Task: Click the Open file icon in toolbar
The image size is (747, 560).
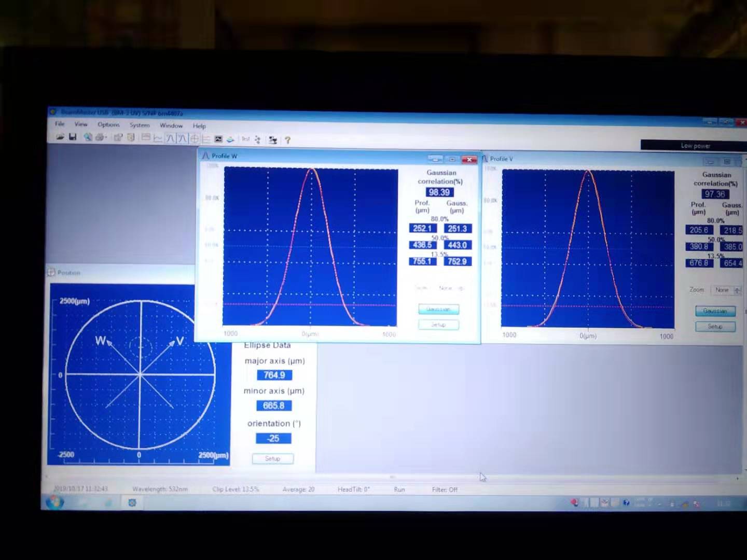Action: [x=60, y=137]
